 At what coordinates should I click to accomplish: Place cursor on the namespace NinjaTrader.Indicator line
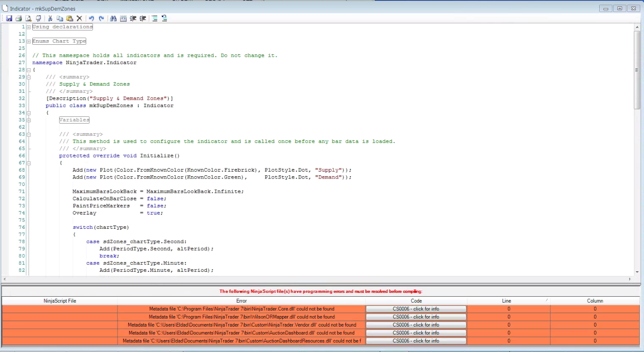point(84,63)
